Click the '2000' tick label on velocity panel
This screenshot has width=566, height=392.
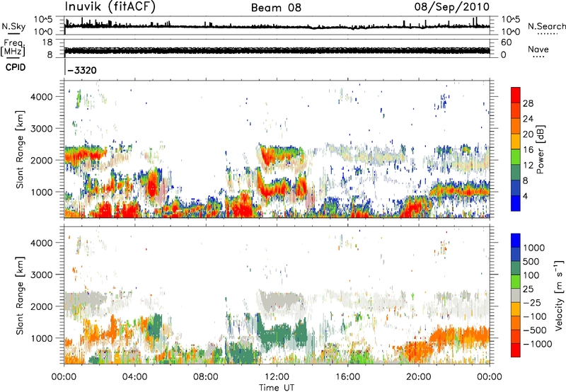click(41, 306)
